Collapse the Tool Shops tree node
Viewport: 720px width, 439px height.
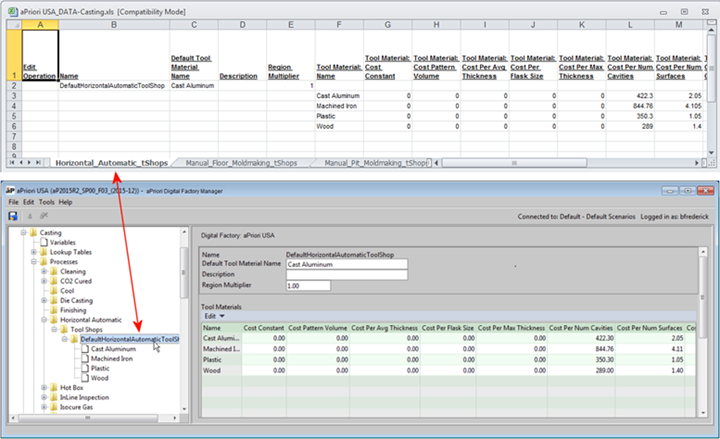(x=55, y=329)
